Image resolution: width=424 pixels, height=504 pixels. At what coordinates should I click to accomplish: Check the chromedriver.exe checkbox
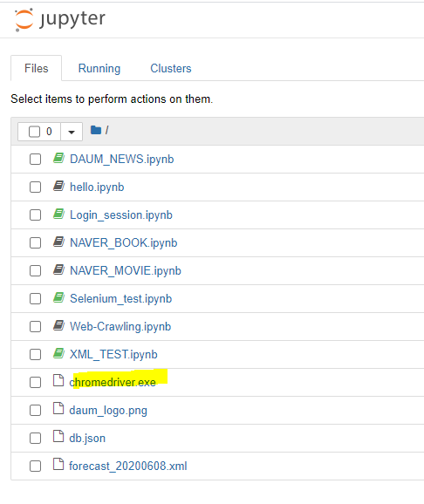pyautogui.click(x=36, y=383)
